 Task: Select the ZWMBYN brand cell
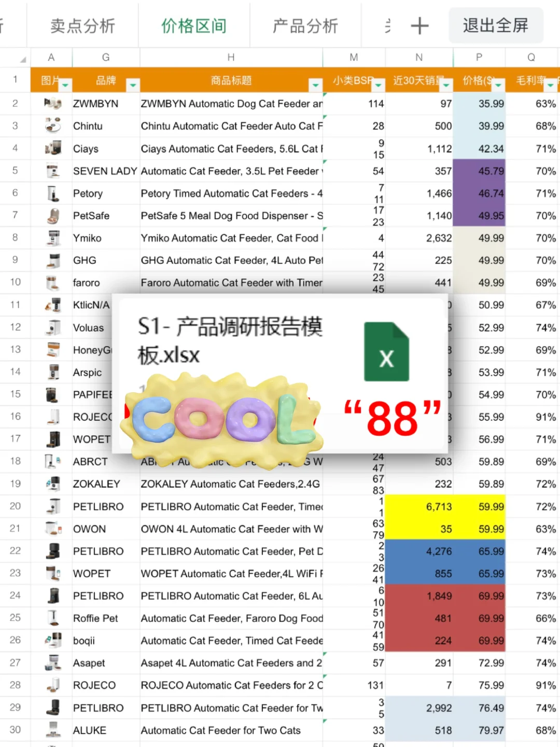106,104
